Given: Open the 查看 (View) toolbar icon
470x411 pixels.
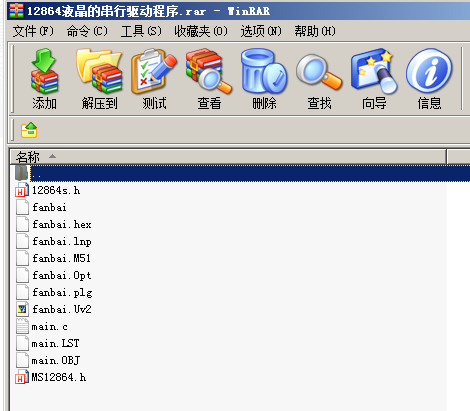Looking at the screenshot, I should pyautogui.click(x=209, y=79).
